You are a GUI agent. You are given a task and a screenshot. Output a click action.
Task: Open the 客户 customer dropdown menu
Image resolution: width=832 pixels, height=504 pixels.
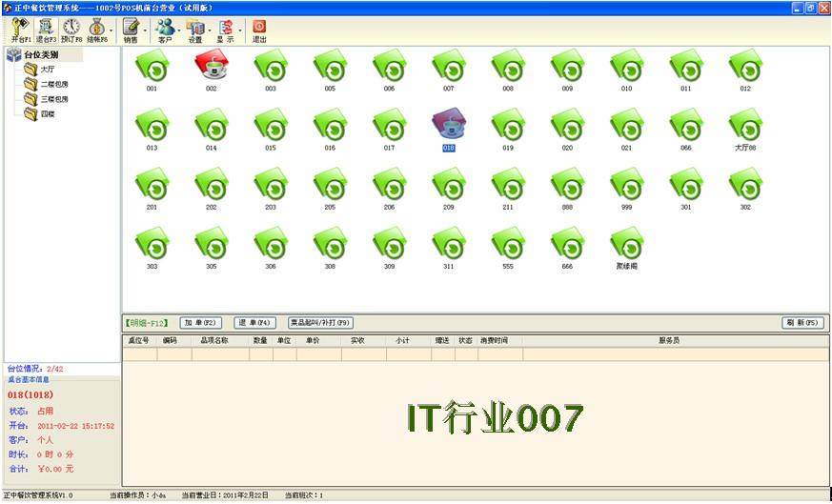pos(165,30)
